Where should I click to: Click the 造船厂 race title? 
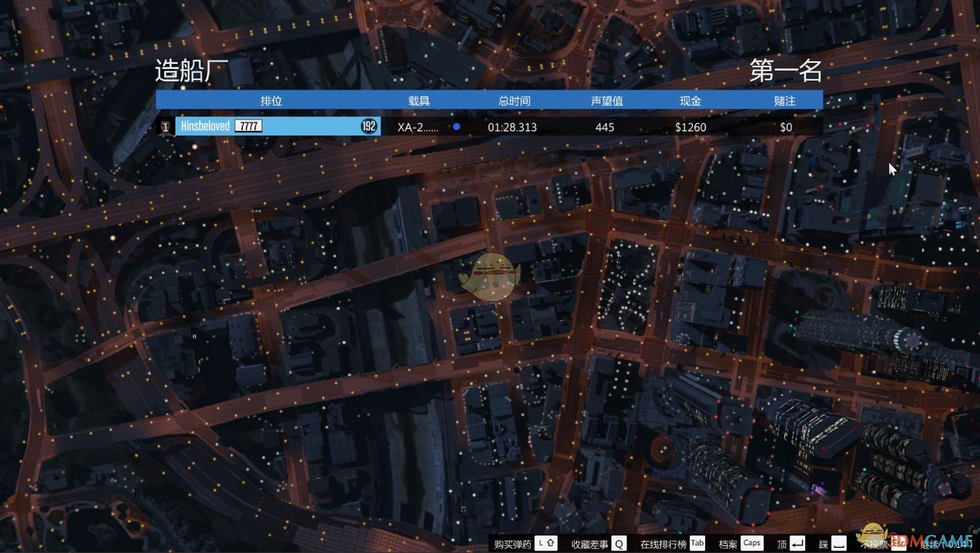[192, 70]
